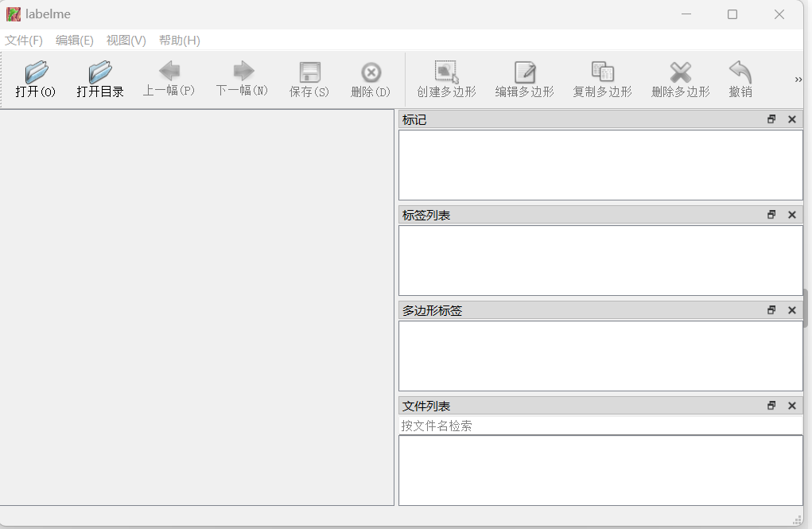Click inside the 多边形标签 list area
Image resolution: width=812 pixels, height=529 pixels.
point(600,356)
